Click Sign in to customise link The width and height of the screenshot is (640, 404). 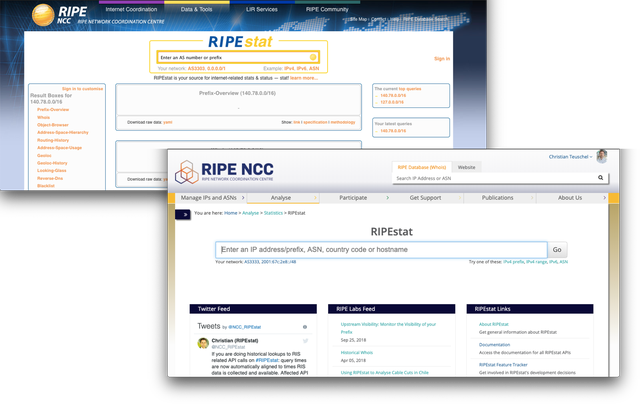tap(82, 89)
